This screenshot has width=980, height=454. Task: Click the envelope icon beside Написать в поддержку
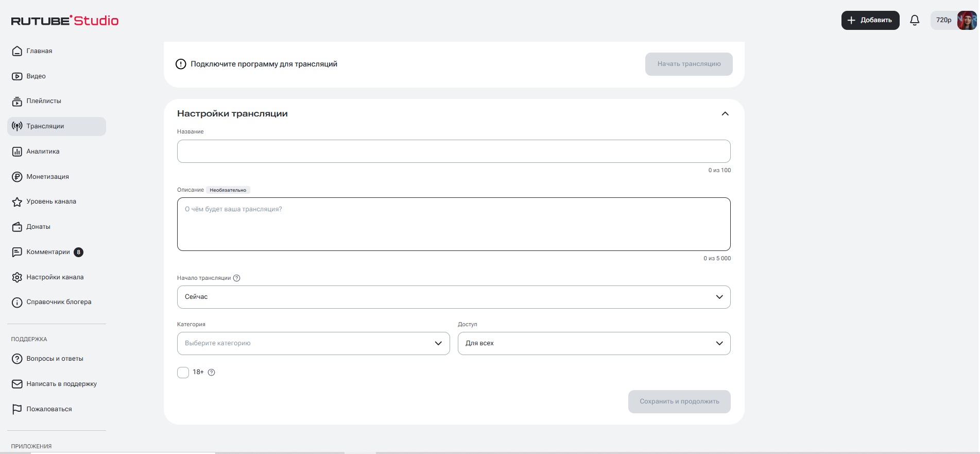click(x=17, y=384)
